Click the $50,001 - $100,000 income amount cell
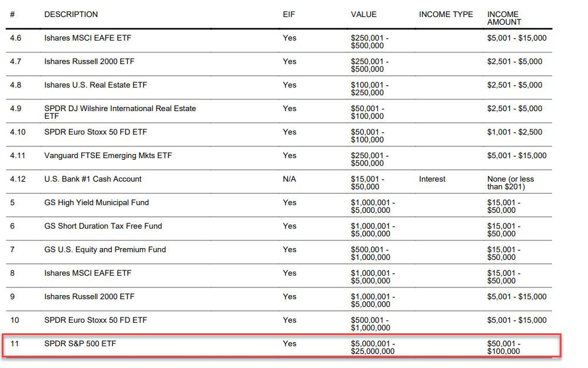 click(x=503, y=347)
